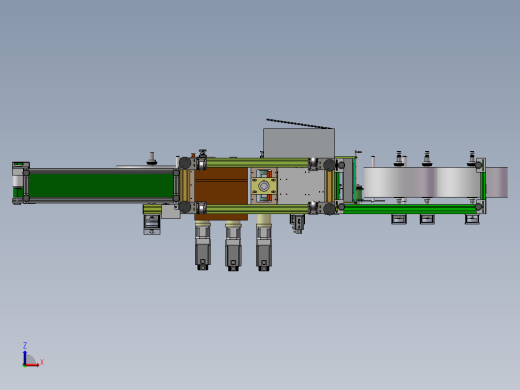Click the white cylinder at conveyor's left end
The height and width of the screenshot is (390, 520).
pyautogui.click(x=17, y=182)
